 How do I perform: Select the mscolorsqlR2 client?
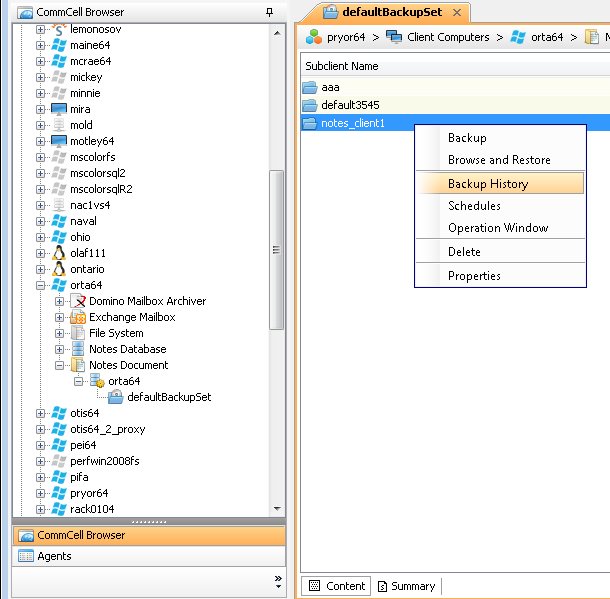point(101,189)
